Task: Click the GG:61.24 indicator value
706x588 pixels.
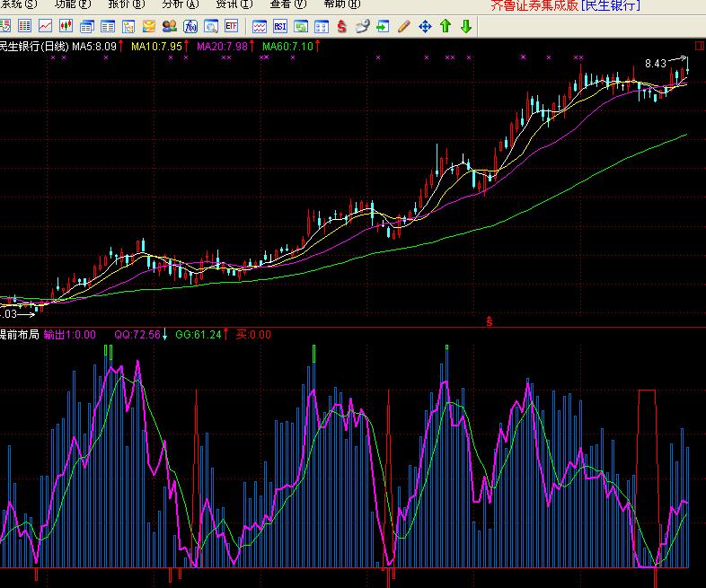Action: [199, 335]
